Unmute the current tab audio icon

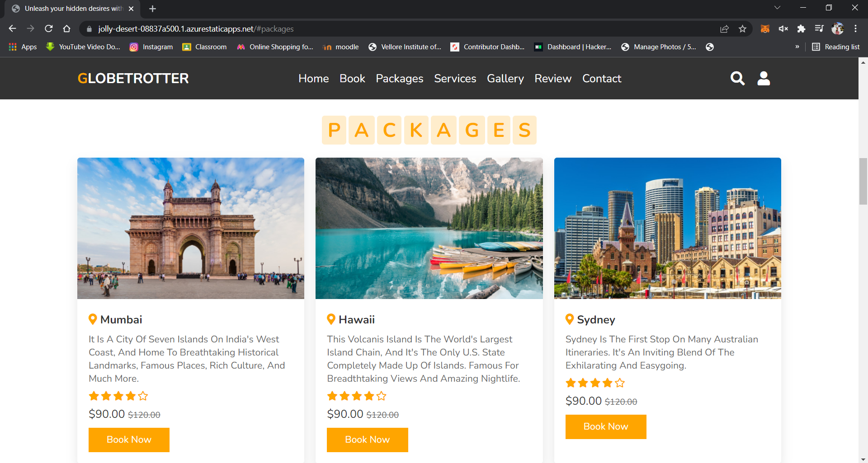(x=783, y=28)
